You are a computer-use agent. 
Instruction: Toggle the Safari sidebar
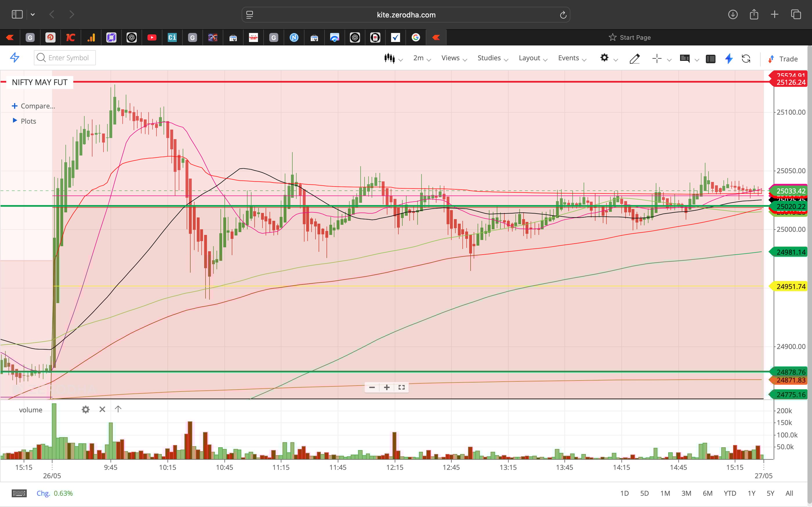point(17,14)
